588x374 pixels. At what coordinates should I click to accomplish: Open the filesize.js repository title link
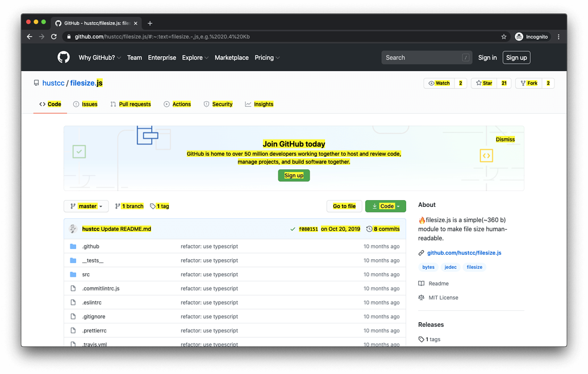(86, 83)
